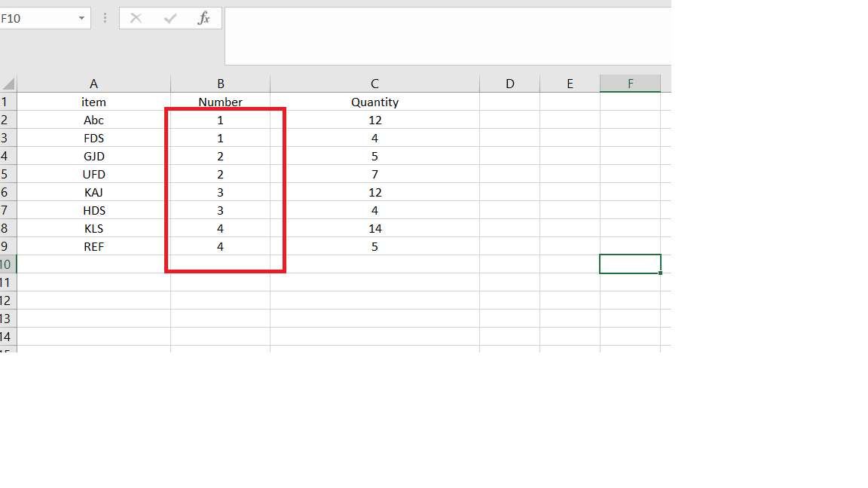The width and height of the screenshot is (868, 488).
Task: Open the Name Box dropdown arrow
Action: (x=81, y=18)
